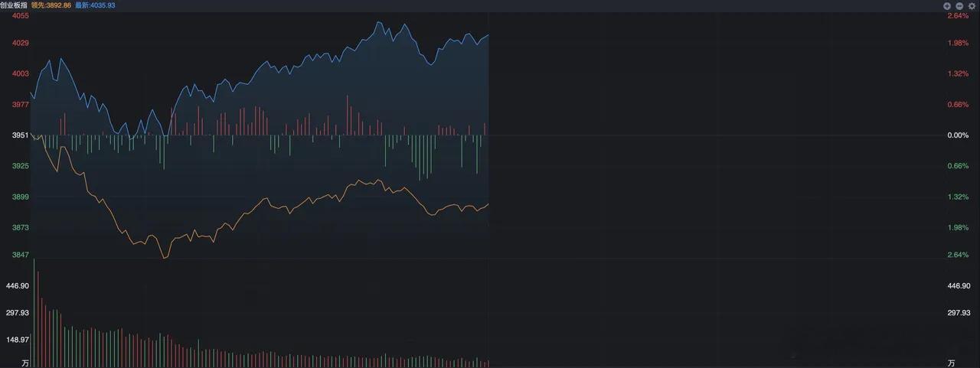
Task: Click 446.90 on the left volume axis
Action: [17, 285]
